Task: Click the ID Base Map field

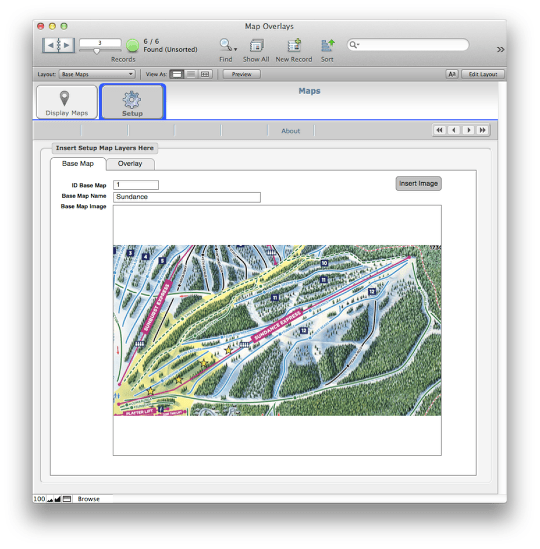Action: coord(136,185)
